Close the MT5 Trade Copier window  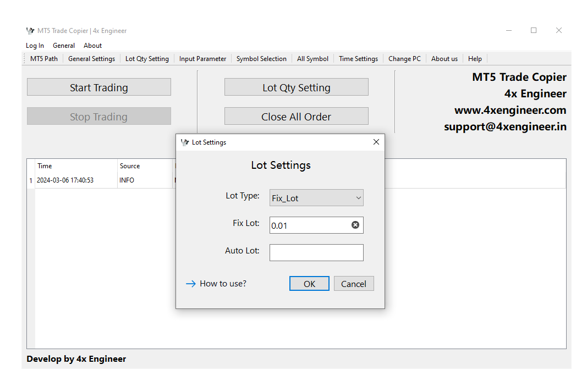[x=559, y=31]
